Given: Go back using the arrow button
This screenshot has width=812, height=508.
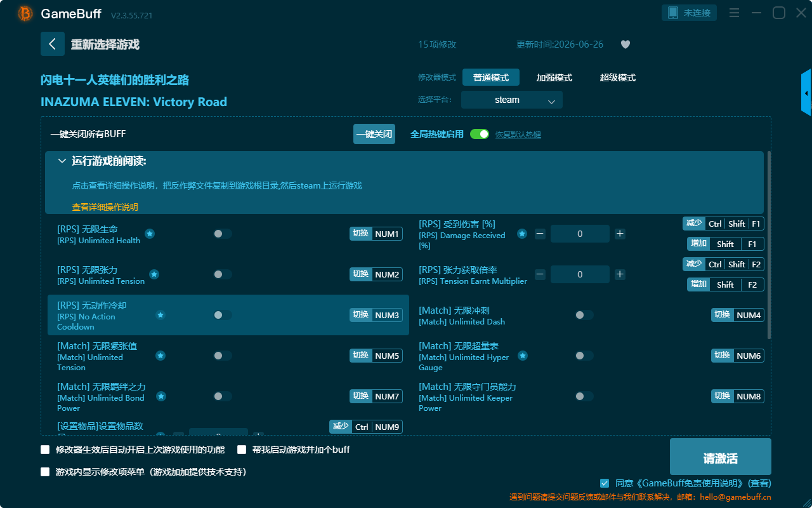Looking at the screenshot, I should tap(53, 44).
